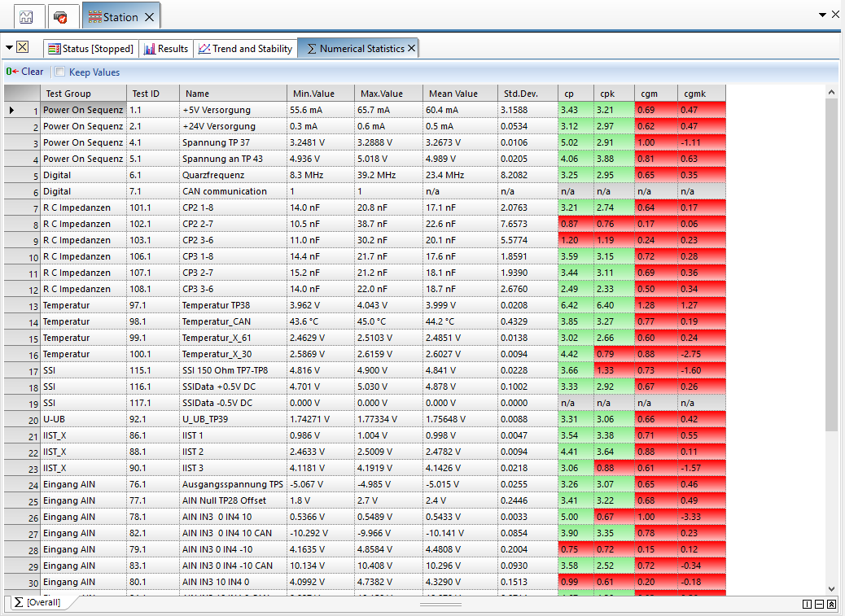The height and width of the screenshot is (616, 845).
Task: Click the Max.Value column header
Action: point(388,93)
